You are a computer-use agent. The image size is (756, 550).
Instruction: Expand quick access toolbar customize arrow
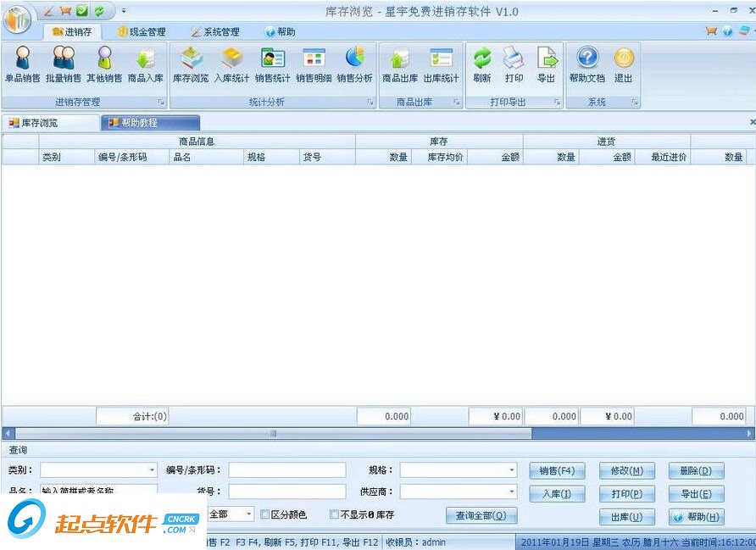(124, 11)
